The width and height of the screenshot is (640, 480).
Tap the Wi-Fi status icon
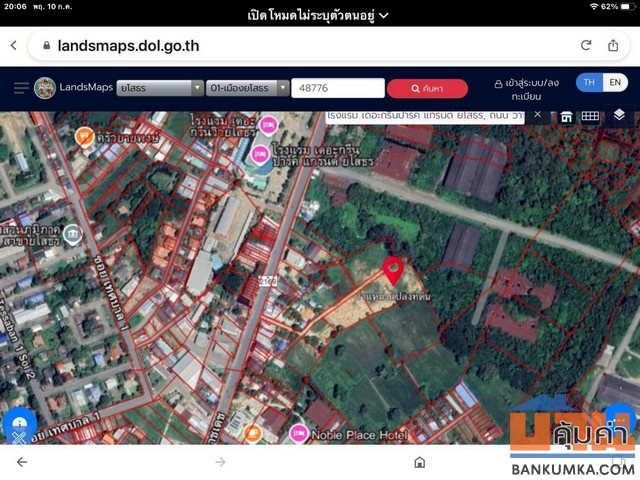(594, 7)
